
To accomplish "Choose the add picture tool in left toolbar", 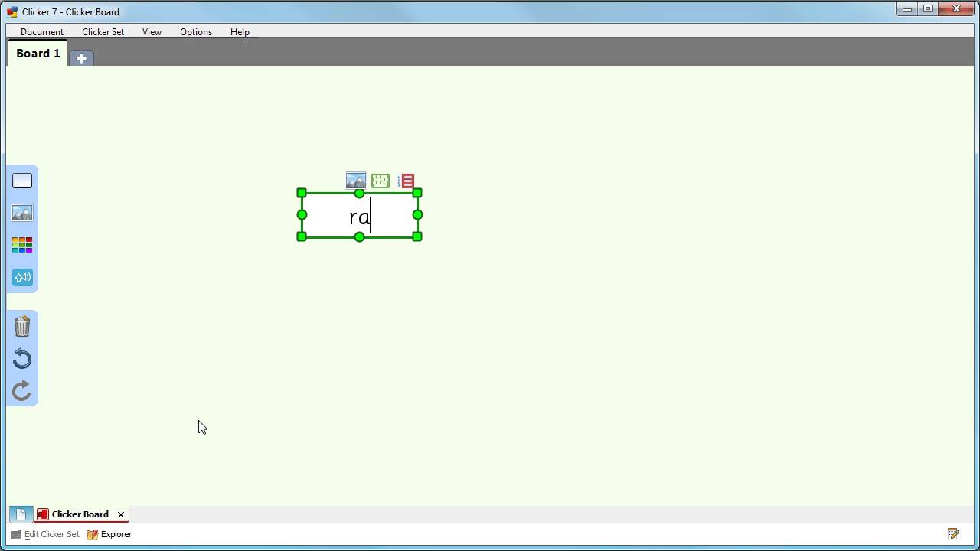I will [22, 213].
